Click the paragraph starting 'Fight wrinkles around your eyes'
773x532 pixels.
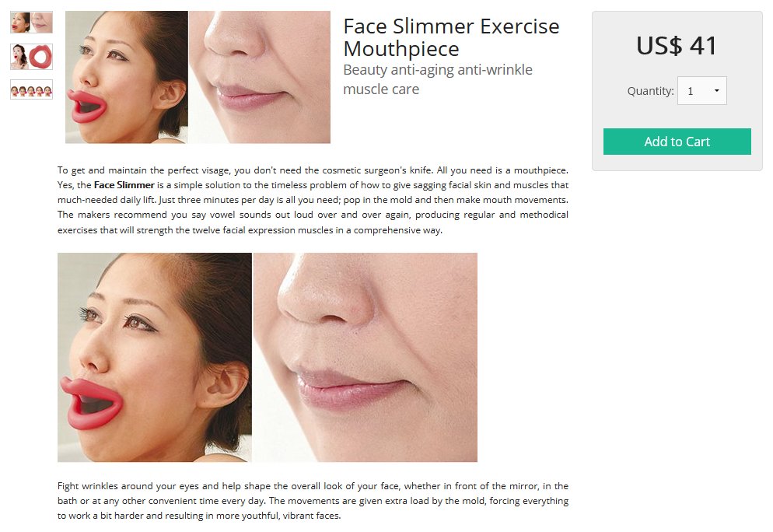pos(313,501)
